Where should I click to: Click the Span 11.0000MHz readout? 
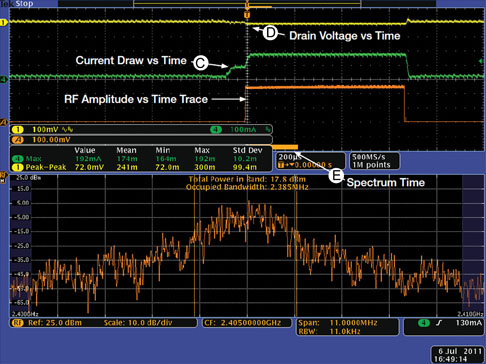[338, 323]
